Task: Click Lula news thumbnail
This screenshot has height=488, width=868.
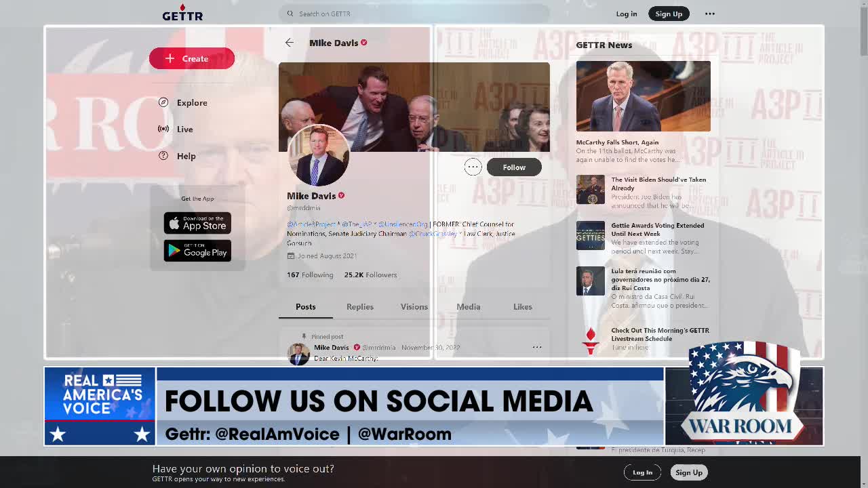Action: pos(591,281)
